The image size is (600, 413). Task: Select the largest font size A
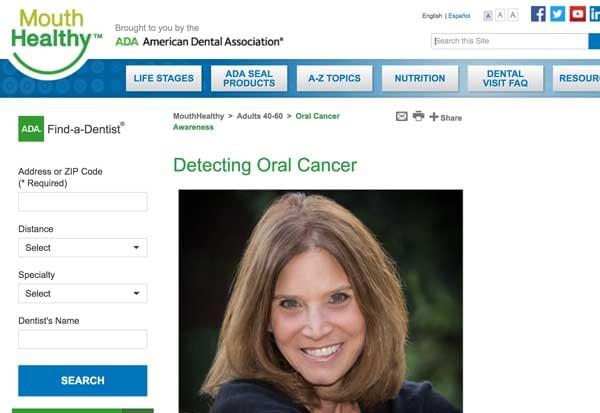(513, 15)
